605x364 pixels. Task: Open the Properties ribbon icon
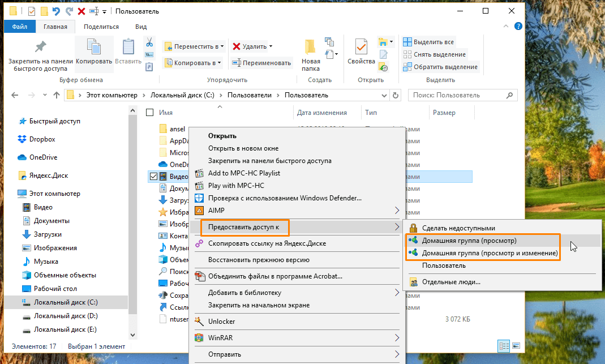[x=361, y=47]
